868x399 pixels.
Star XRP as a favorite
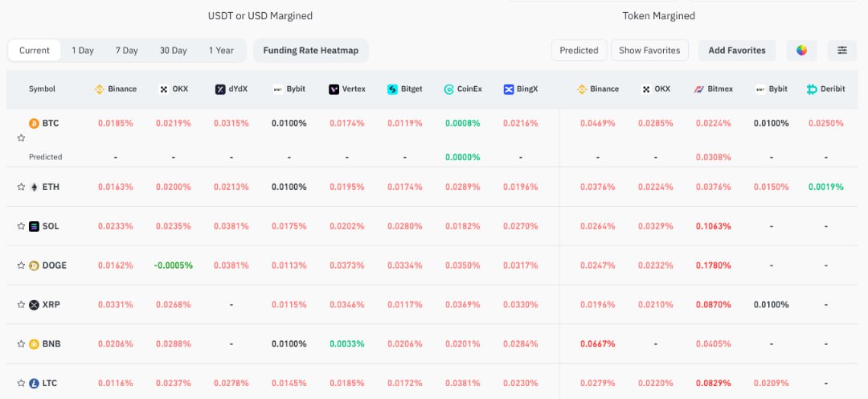point(21,305)
